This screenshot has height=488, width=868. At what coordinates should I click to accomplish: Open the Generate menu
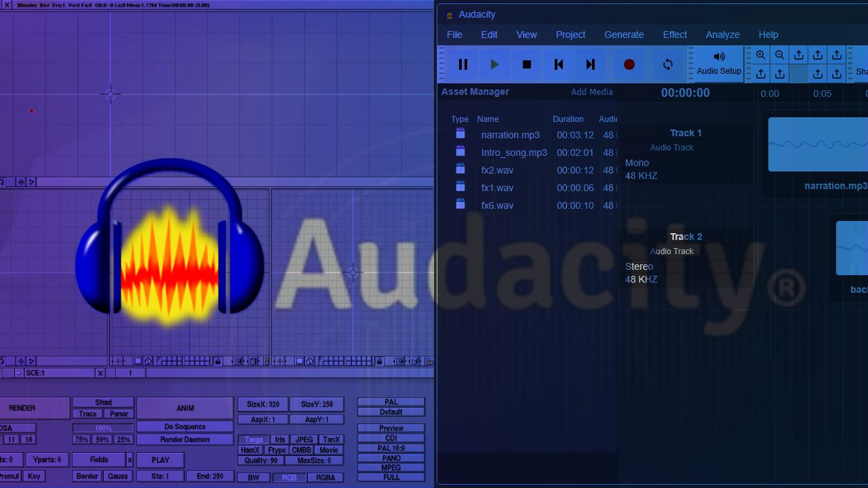[x=624, y=35]
